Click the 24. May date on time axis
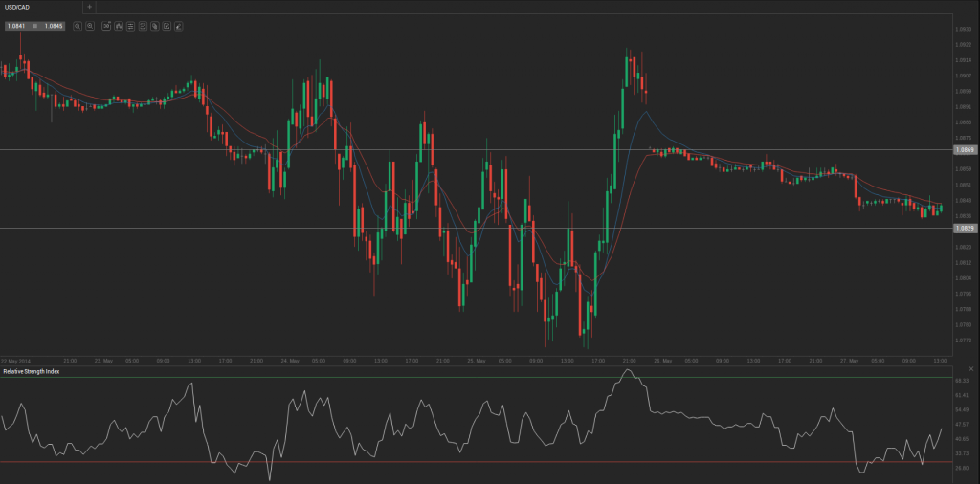This screenshot has width=980, height=484. [288, 361]
